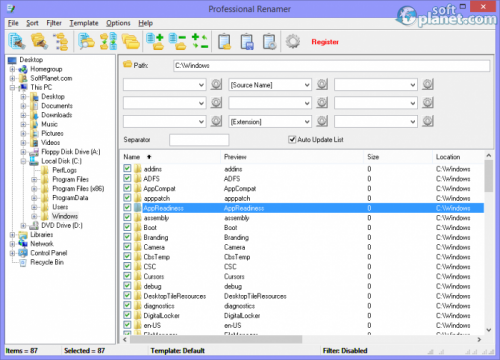Screen dimensions: 500x360
Task: Collapse the This PC tree node
Action: 12,88
